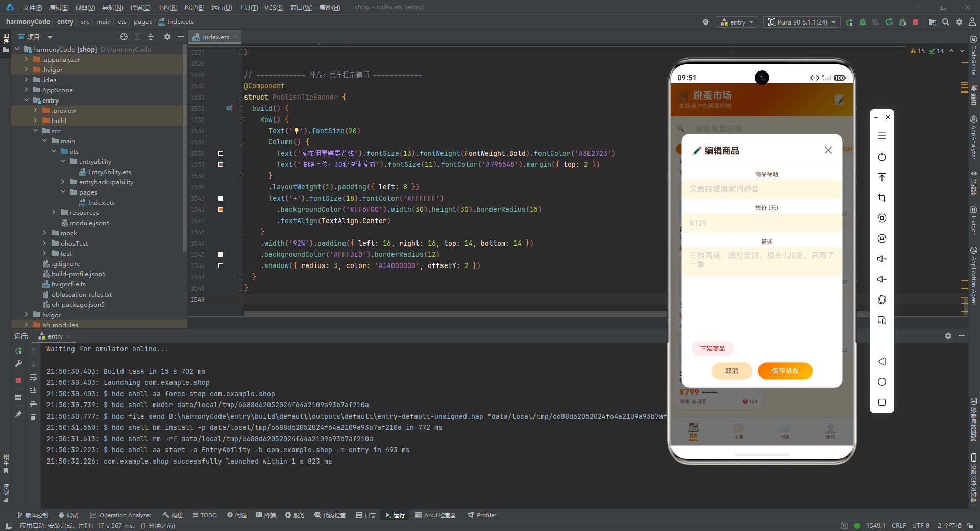
Task: Click 取消 in the emulator dialog
Action: pos(732,371)
